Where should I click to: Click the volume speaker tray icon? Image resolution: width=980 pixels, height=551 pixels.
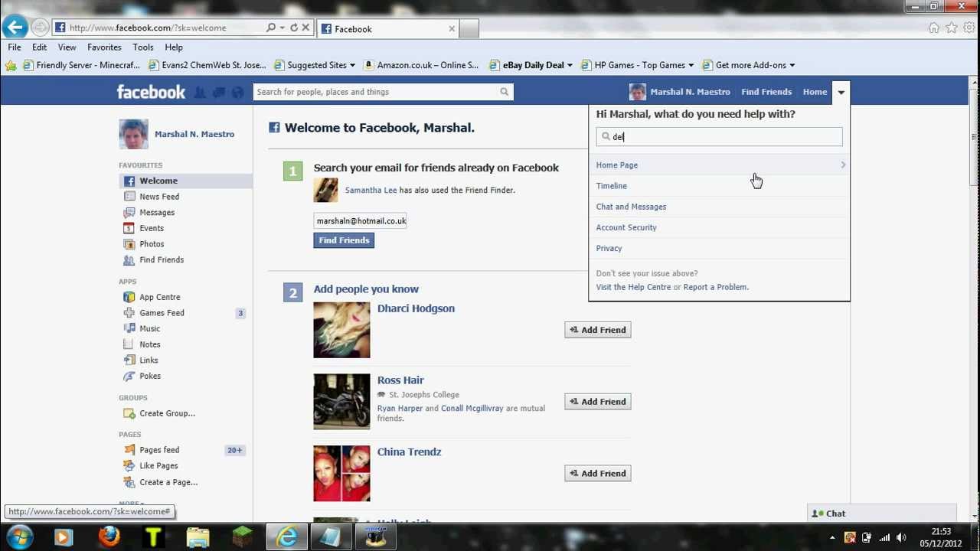point(901,537)
